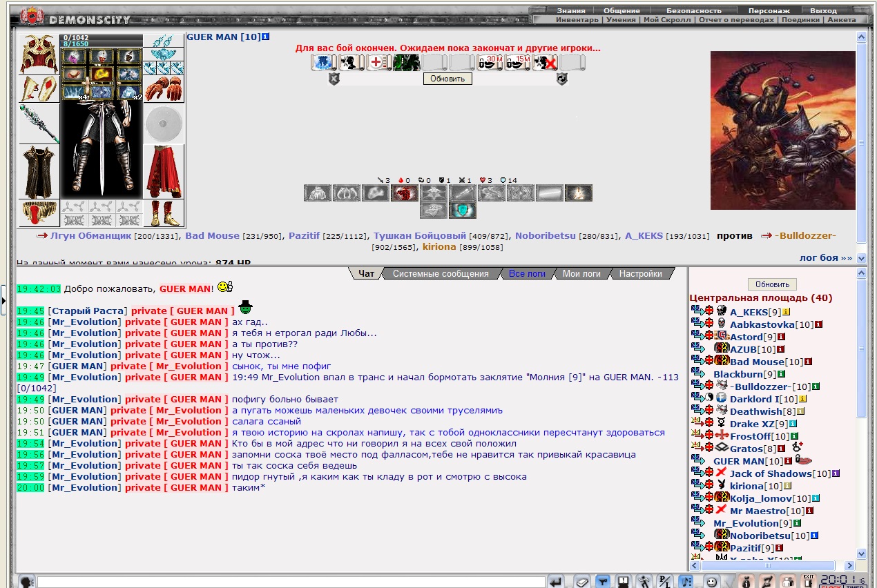Open the Общение menu

(621, 10)
